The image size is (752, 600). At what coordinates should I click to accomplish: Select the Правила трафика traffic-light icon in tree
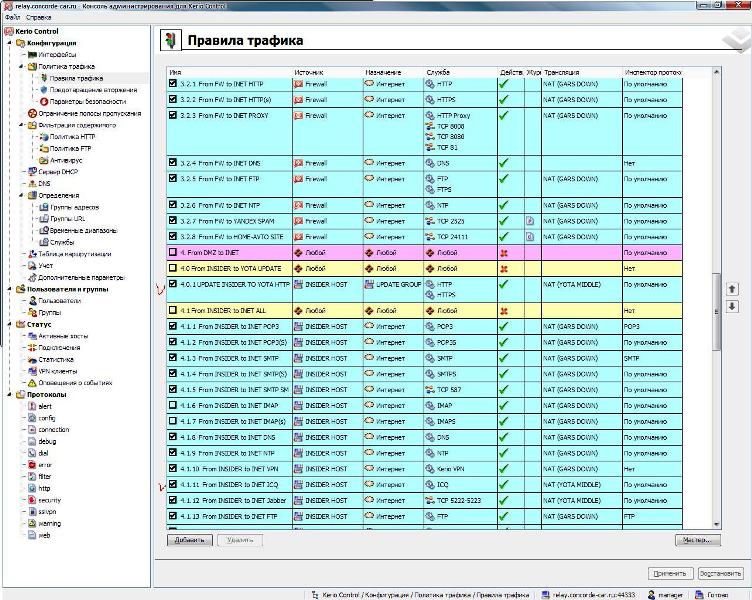click(44, 78)
